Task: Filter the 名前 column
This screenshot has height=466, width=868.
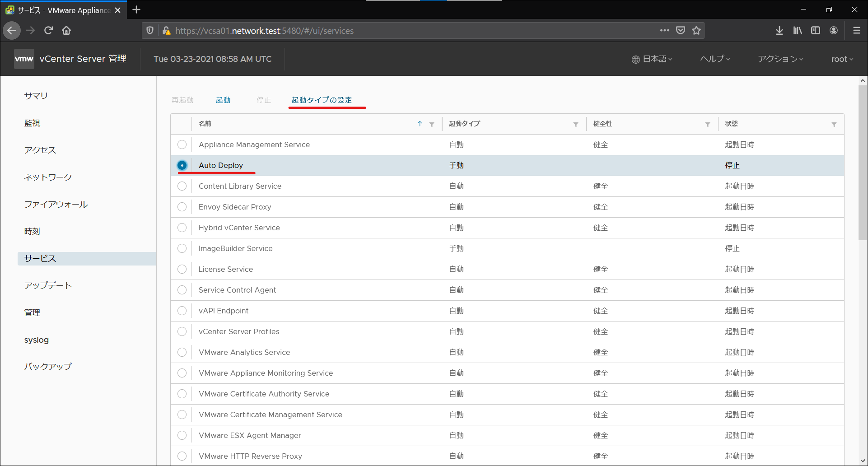Action: 432,124
